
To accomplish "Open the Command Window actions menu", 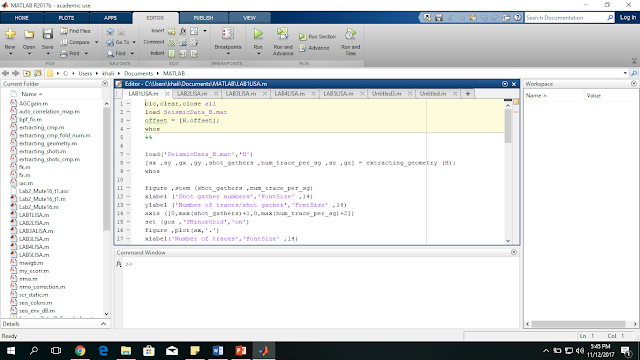I will coord(514,253).
